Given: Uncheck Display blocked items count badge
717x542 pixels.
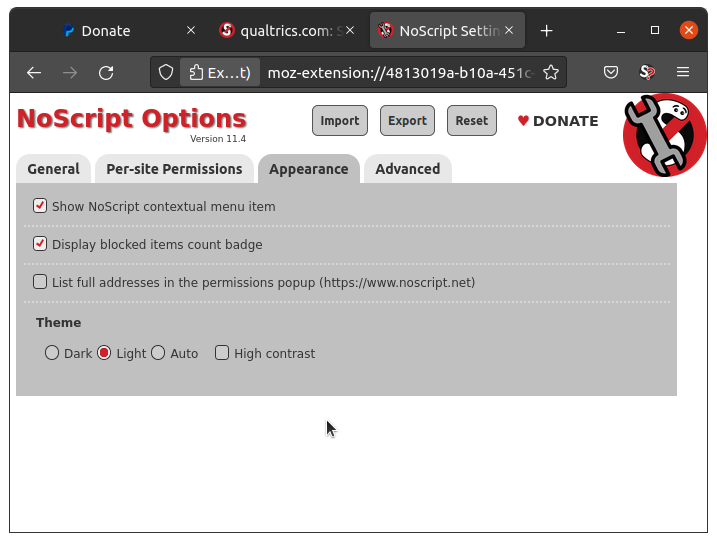Looking at the screenshot, I should click(40, 244).
